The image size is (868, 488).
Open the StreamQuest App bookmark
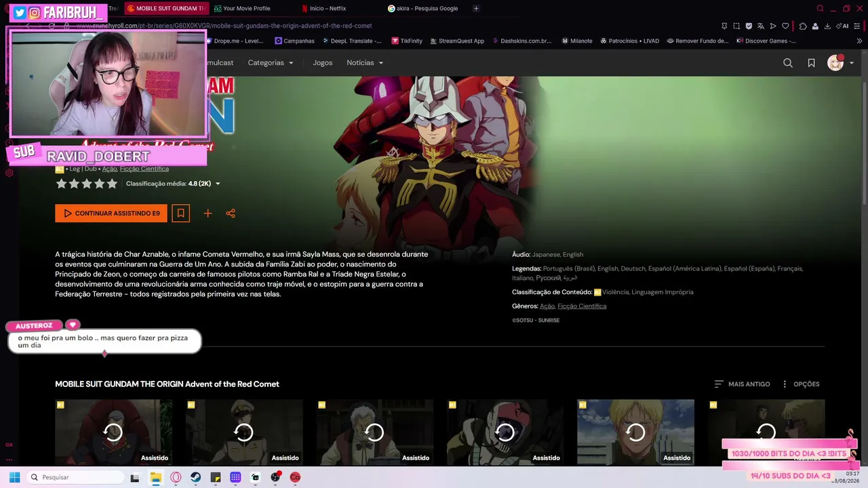[x=456, y=41]
